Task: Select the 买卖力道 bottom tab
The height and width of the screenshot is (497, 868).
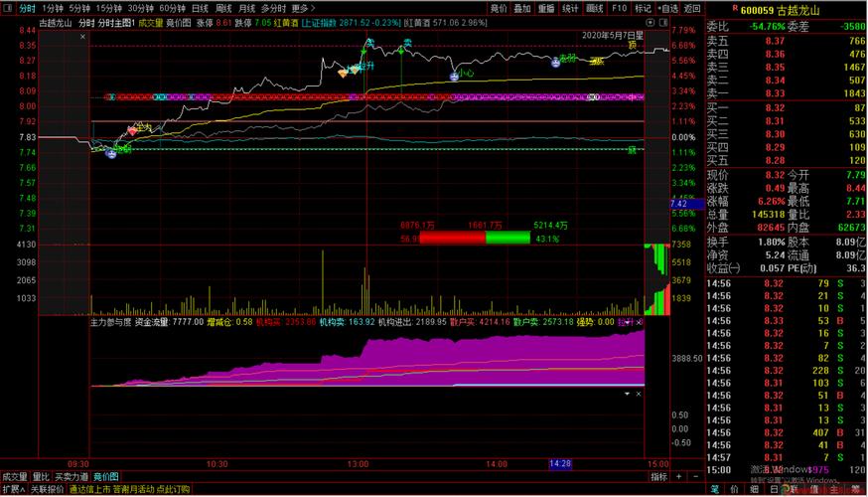Action: (72, 476)
